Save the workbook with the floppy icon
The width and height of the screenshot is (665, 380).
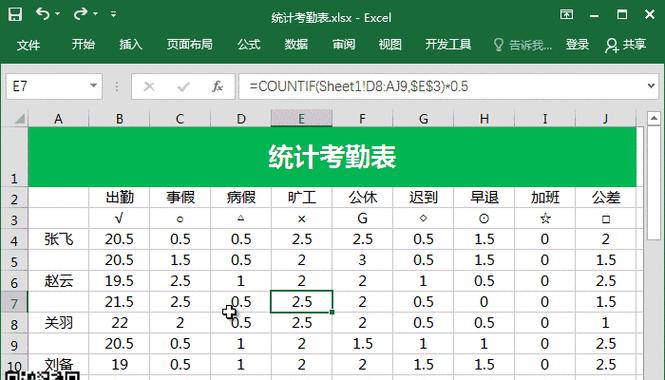(15, 14)
